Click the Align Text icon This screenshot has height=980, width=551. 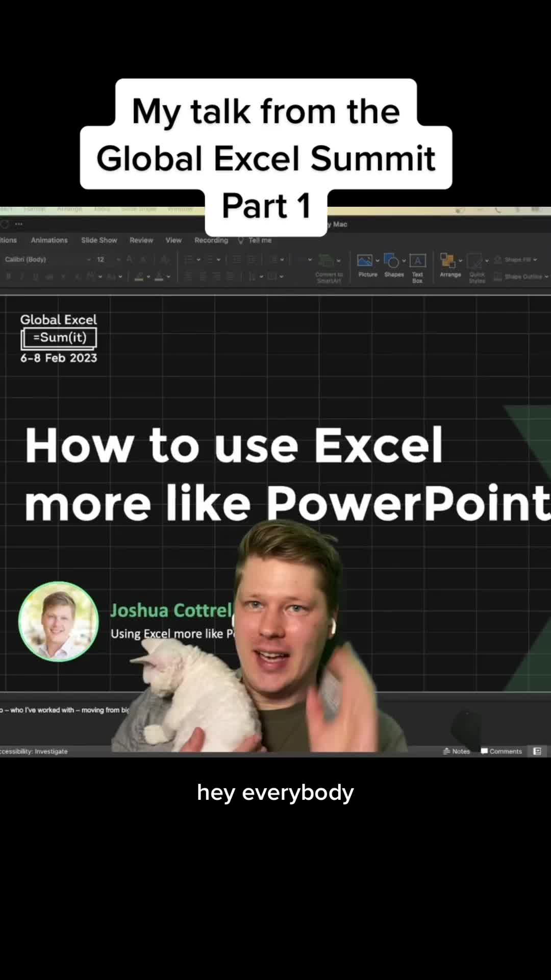(x=272, y=276)
